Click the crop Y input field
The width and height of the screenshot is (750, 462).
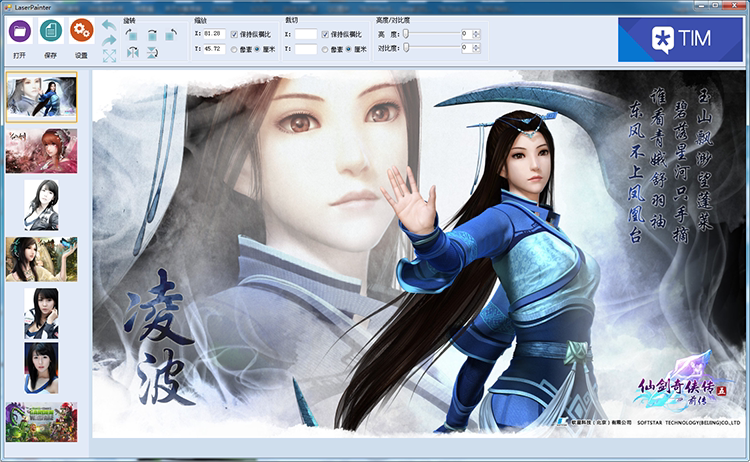pyautogui.click(x=306, y=49)
